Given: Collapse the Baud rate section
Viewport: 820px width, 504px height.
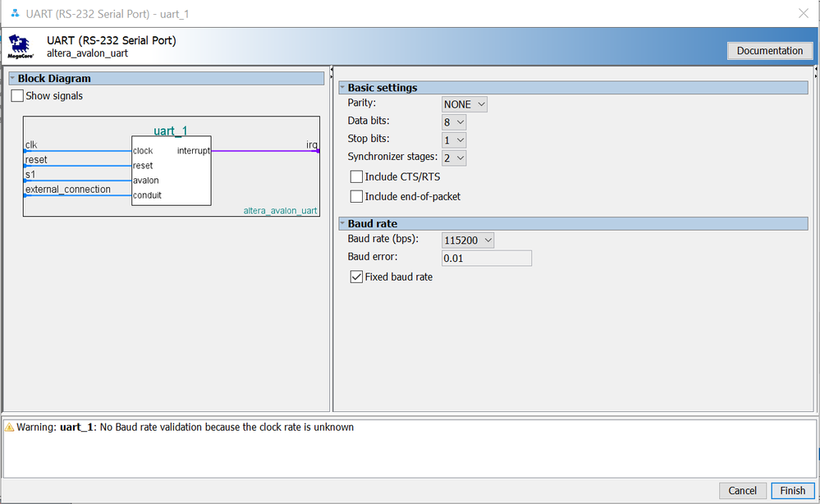Looking at the screenshot, I should (343, 223).
